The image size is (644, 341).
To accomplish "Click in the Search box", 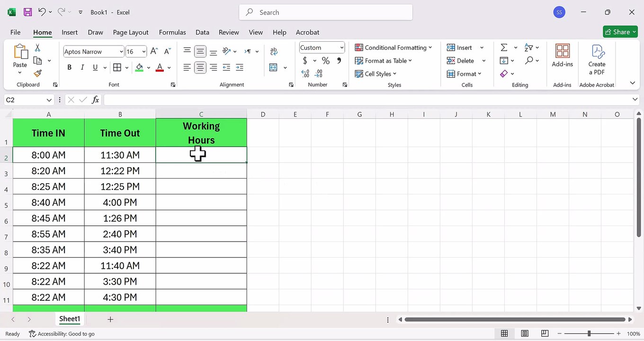I will pyautogui.click(x=326, y=12).
